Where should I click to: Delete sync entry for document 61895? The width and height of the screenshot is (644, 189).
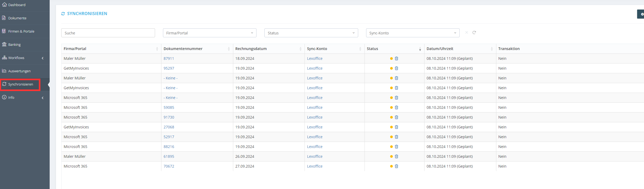pos(396,156)
